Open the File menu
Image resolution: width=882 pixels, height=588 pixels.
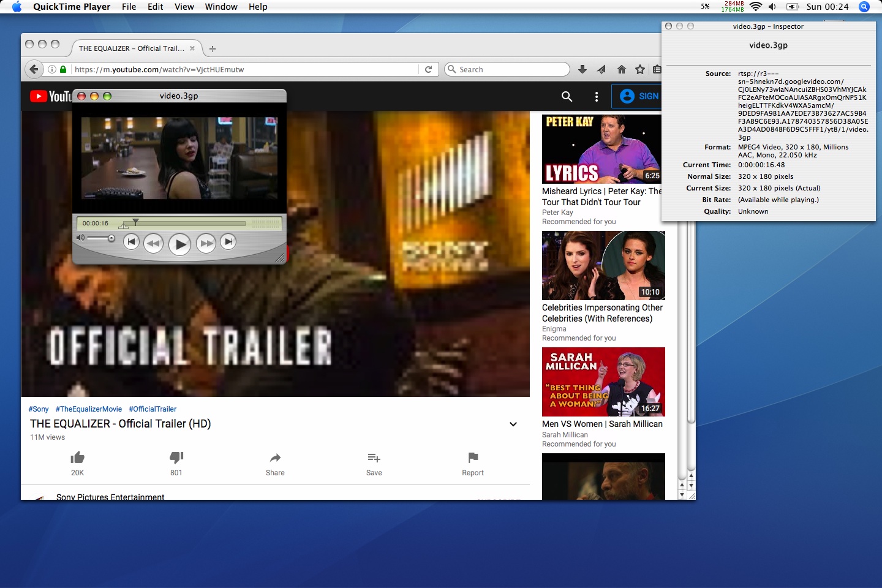click(129, 7)
